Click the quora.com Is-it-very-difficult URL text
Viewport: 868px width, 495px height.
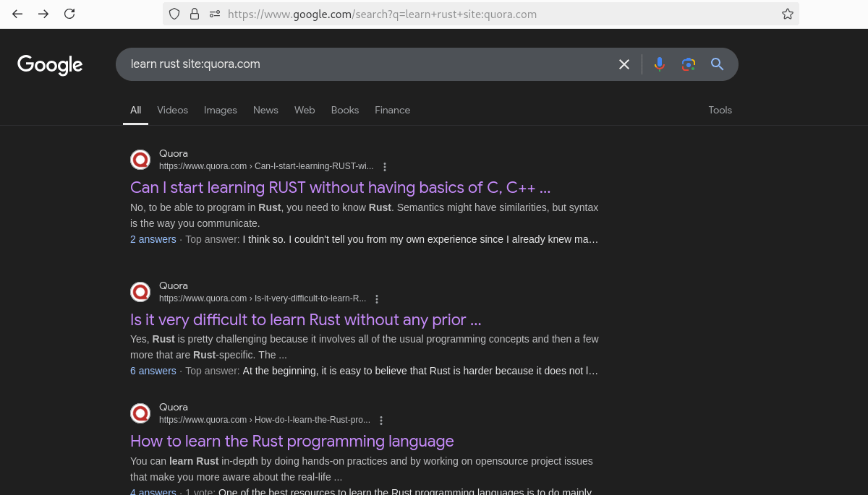point(263,298)
